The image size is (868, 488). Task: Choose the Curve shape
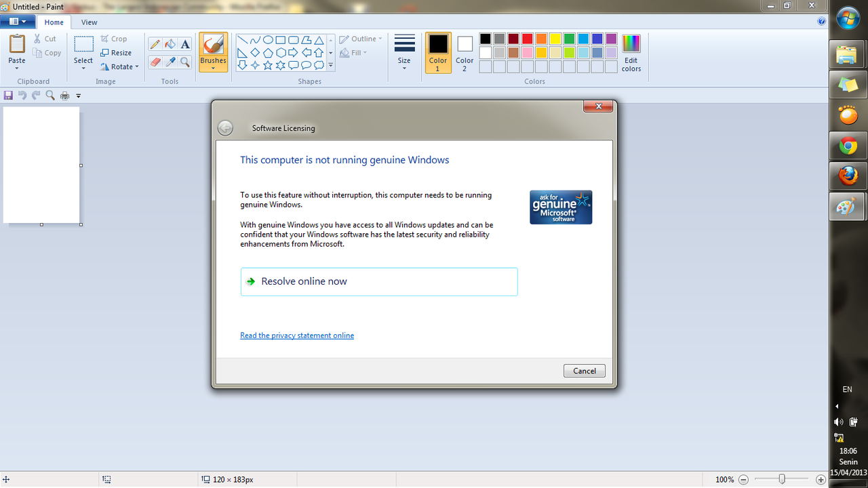(x=255, y=40)
